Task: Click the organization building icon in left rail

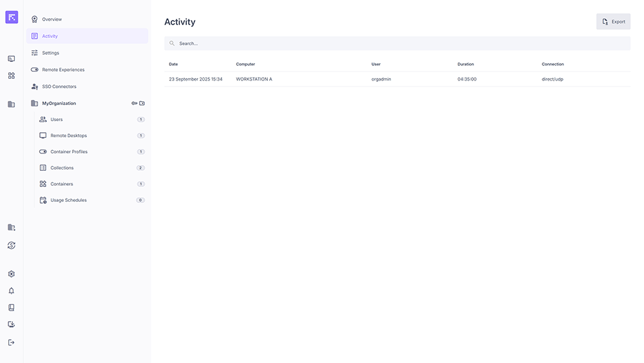Action: (x=11, y=104)
